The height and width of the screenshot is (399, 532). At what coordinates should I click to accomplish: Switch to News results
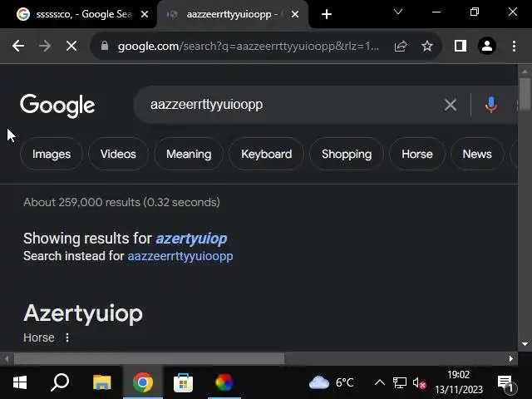pos(477,154)
